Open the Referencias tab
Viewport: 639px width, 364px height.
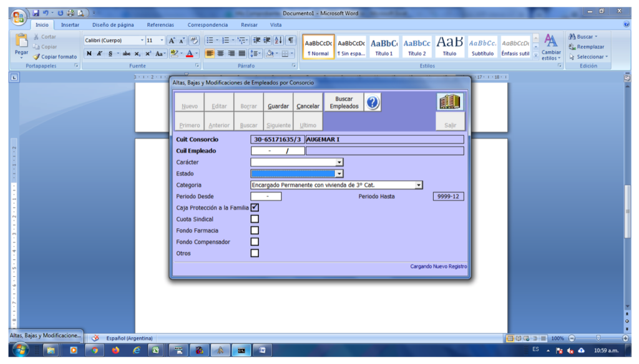(160, 25)
